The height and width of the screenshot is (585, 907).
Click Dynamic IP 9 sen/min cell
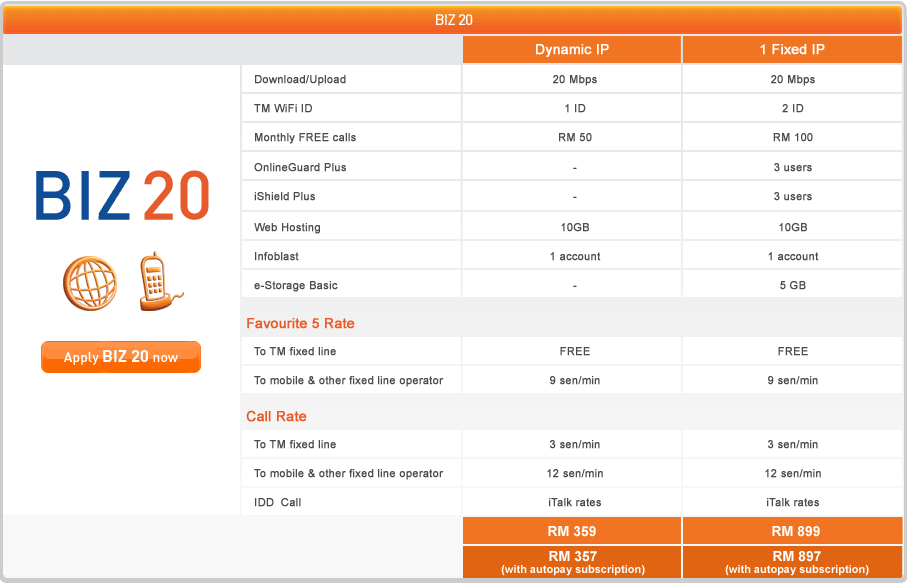574,380
